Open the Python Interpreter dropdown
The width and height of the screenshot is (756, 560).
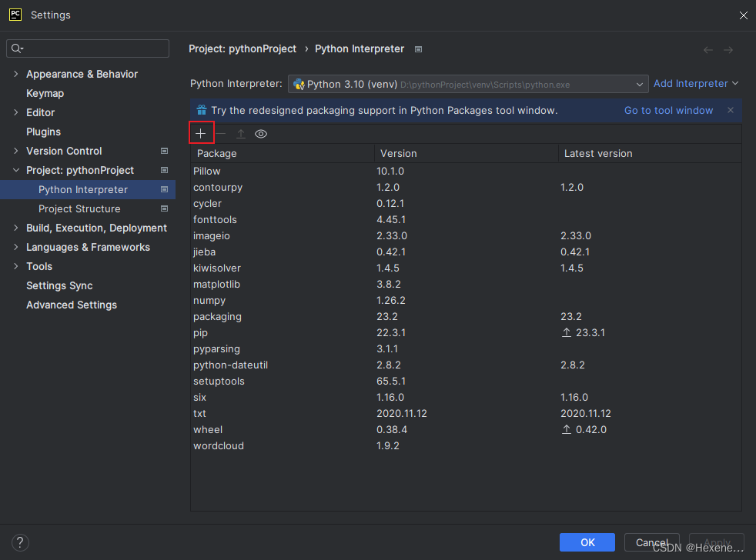click(x=467, y=84)
